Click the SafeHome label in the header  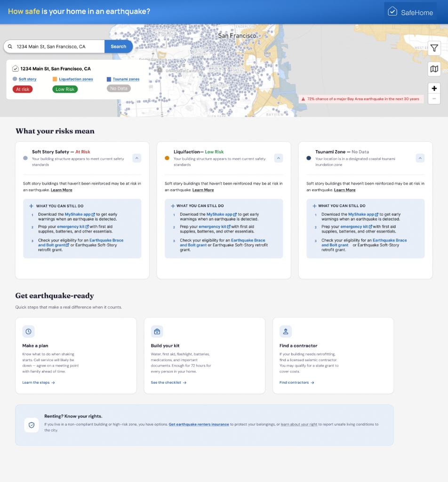pos(418,12)
